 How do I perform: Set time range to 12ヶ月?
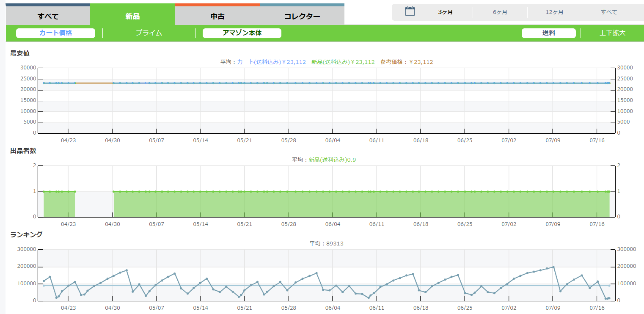pos(554,12)
